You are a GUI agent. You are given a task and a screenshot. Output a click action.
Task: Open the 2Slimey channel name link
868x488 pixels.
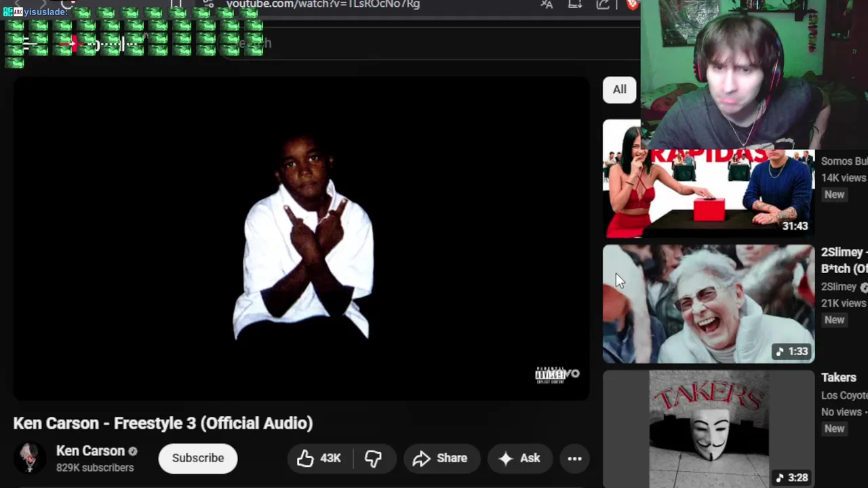[x=839, y=287]
